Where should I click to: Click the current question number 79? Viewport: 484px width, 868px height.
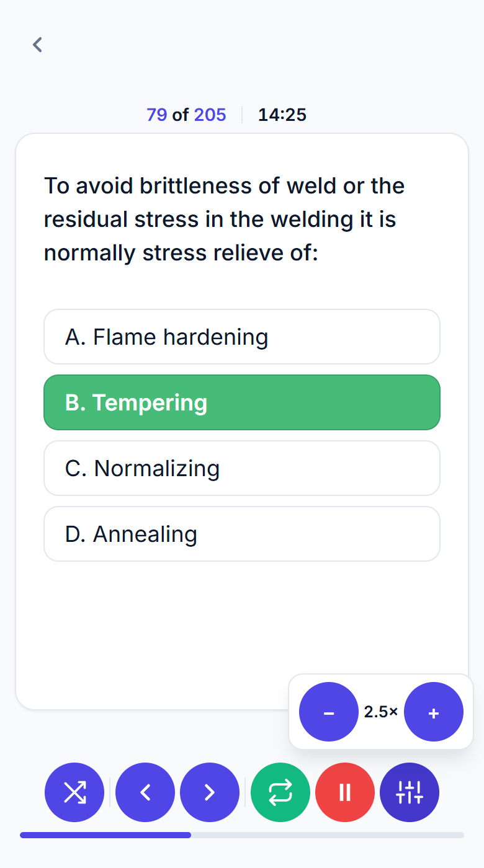157,115
